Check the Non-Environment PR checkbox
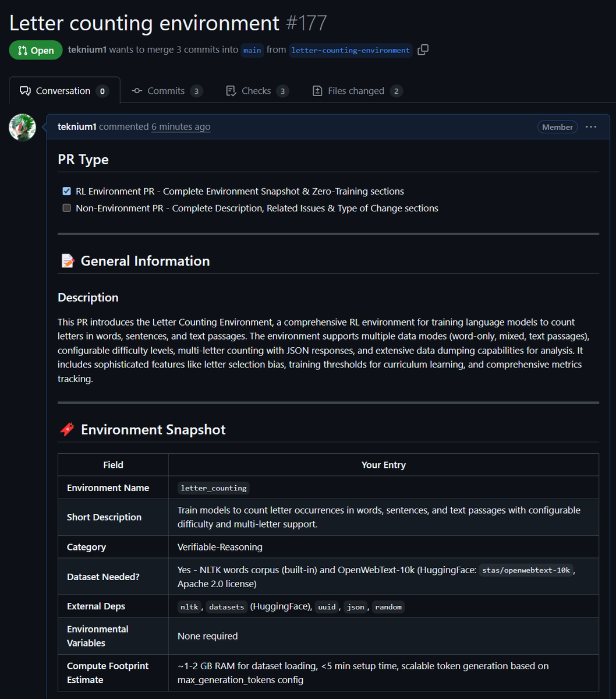 (x=66, y=208)
